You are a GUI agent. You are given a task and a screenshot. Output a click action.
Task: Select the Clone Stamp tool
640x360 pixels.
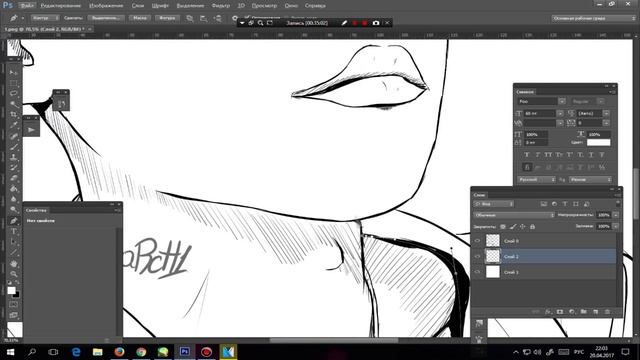[x=13, y=157]
